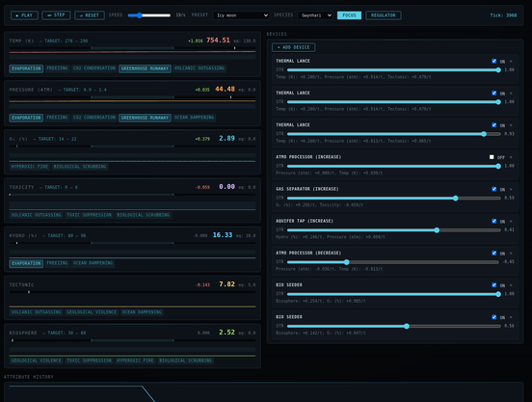
Task: Turn off the Bio Seeder at 0.56 strength
Action: coord(494,317)
